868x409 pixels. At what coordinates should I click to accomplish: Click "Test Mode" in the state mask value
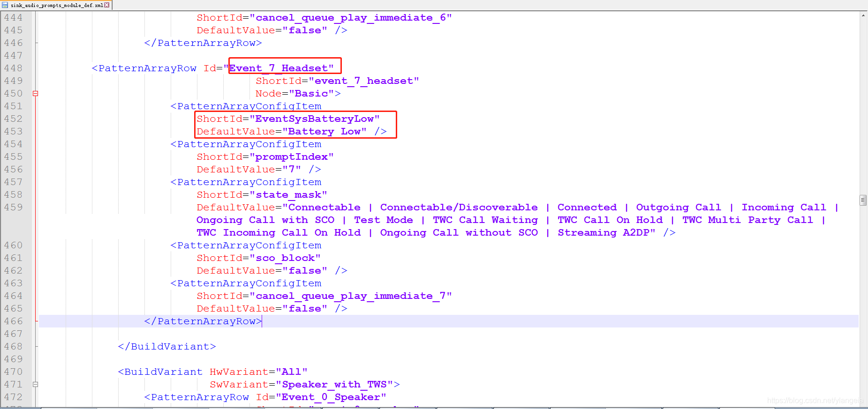click(x=384, y=220)
